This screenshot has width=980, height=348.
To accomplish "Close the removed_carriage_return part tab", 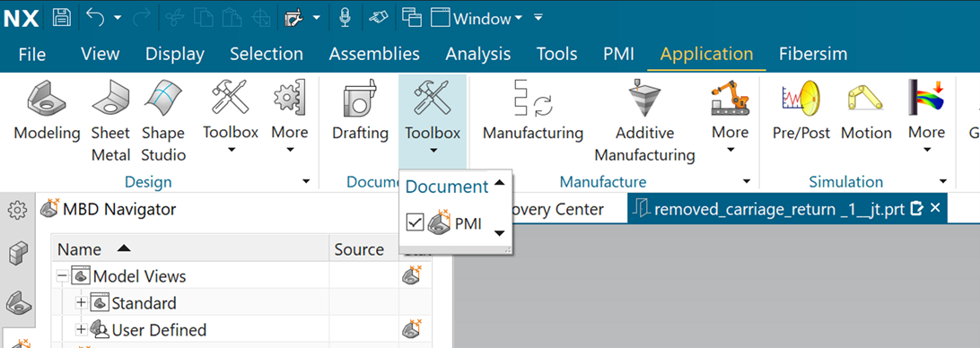I will pos(935,208).
